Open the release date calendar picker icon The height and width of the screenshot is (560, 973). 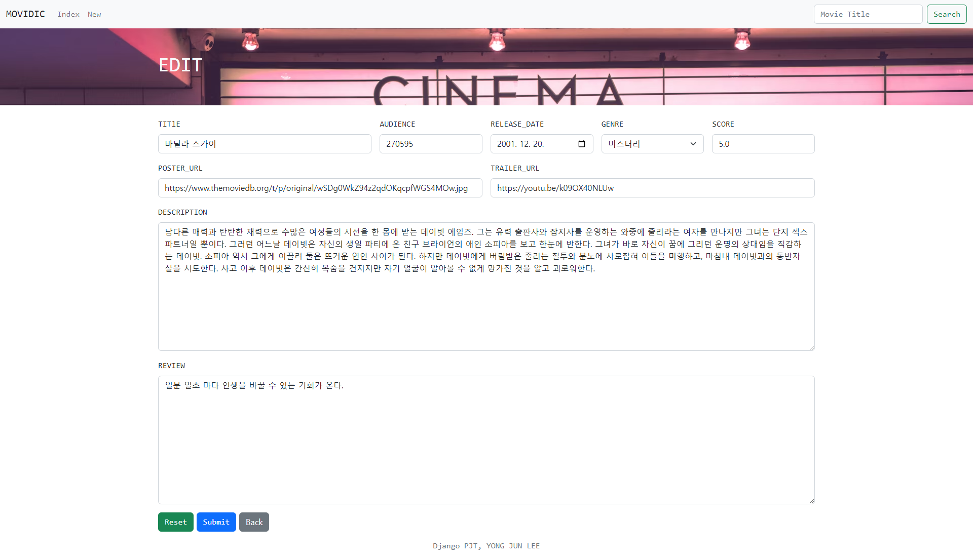[582, 144]
